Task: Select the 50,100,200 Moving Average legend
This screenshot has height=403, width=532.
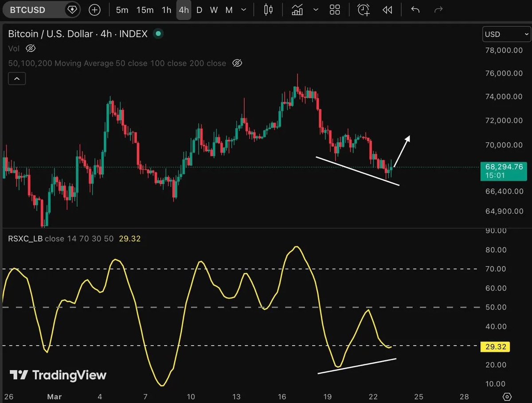Action: coord(117,63)
